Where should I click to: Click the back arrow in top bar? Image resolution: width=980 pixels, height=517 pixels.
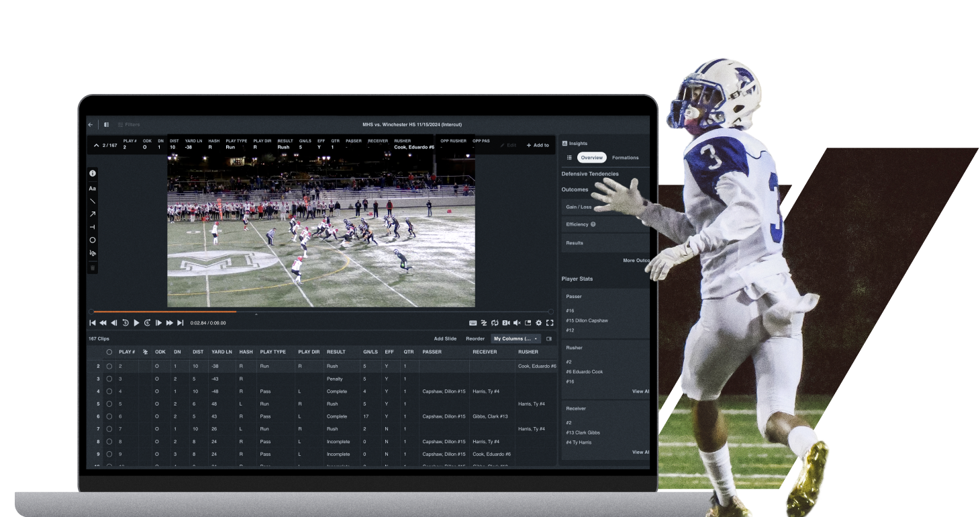[91, 124]
